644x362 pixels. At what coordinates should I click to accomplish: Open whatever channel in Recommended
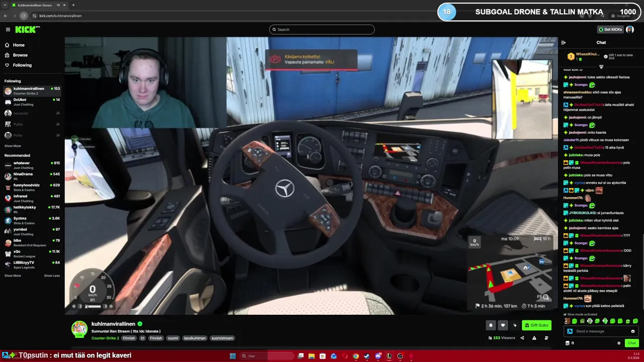32,165
